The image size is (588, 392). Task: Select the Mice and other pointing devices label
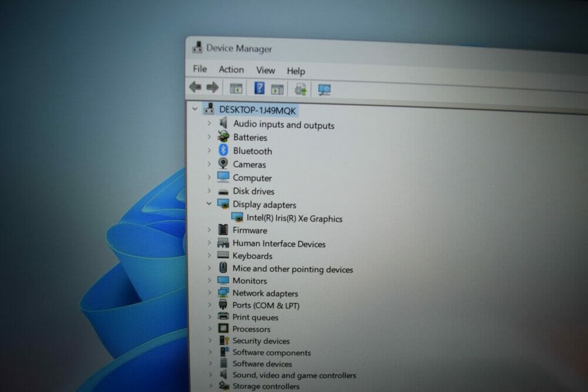pos(292,269)
